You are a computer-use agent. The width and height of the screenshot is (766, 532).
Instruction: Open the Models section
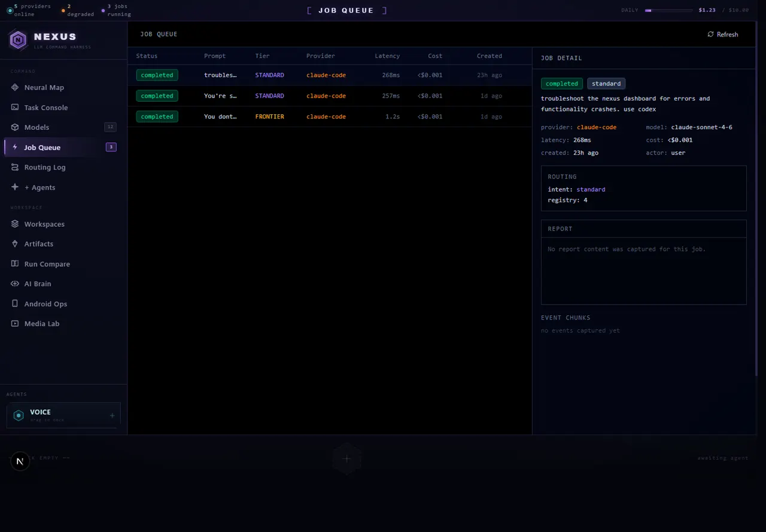coord(63,127)
